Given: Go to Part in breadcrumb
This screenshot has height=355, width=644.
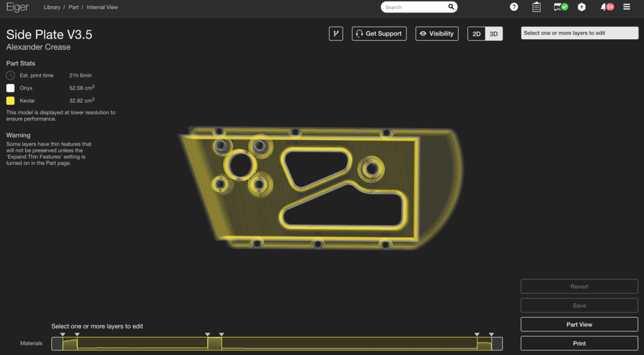Looking at the screenshot, I should coord(73,8).
